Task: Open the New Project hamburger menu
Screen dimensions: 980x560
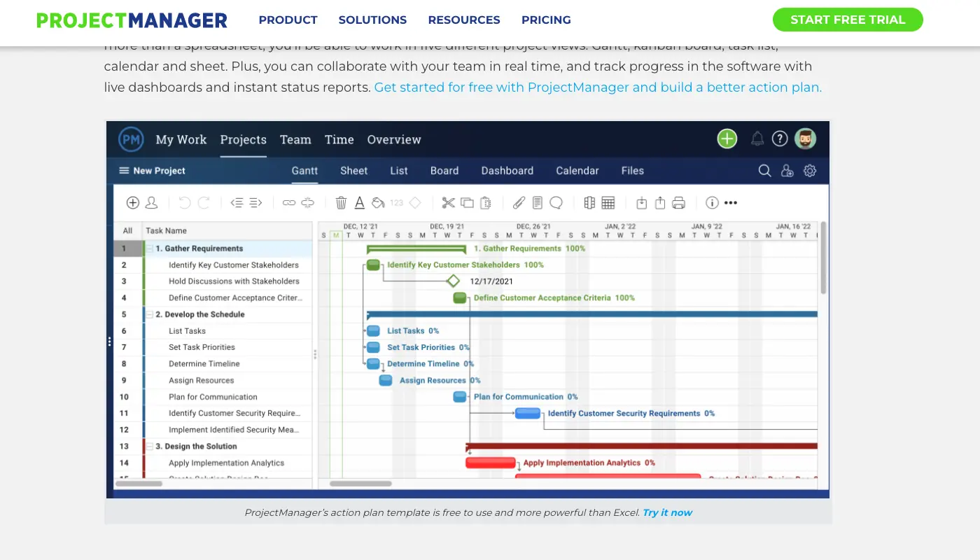Action: tap(124, 171)
